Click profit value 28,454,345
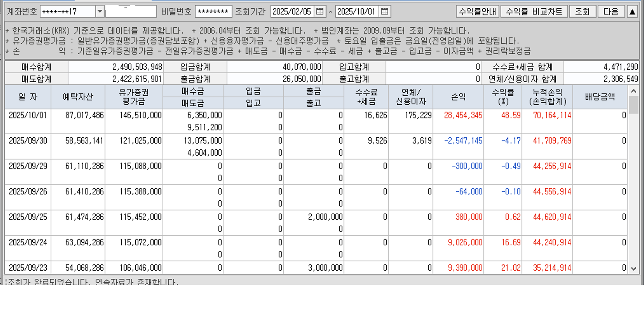644x310 pixels. point(463,115)
